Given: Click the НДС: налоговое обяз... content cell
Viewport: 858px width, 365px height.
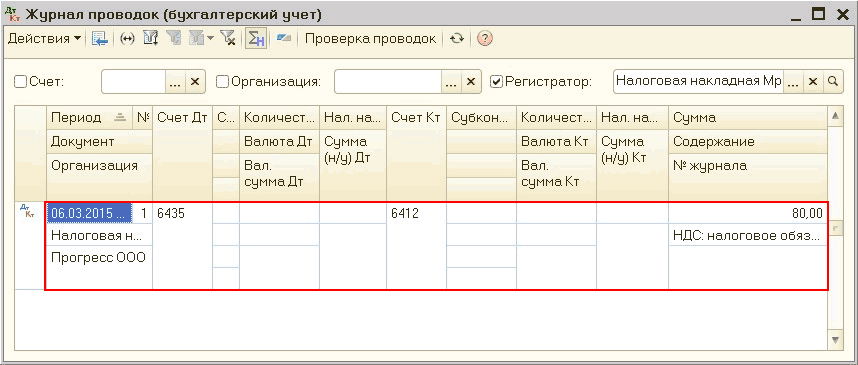Looking at the screenshot, I should click(x=747, y=236).
